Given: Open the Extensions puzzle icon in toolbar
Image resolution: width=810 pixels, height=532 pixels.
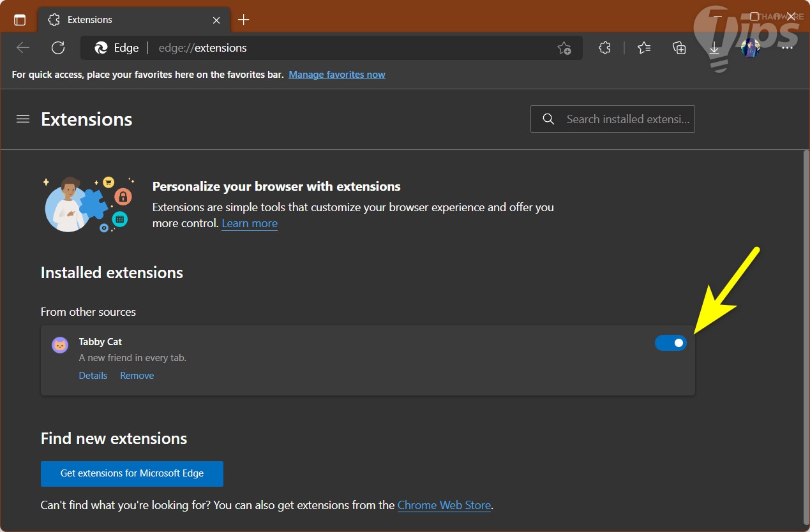Looking at the screenshot, I should coord(604,48).
